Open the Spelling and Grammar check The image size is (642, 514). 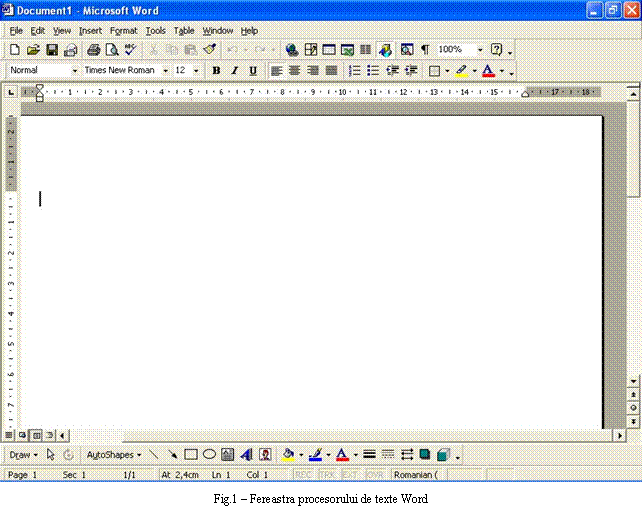(x=129, y=50)
